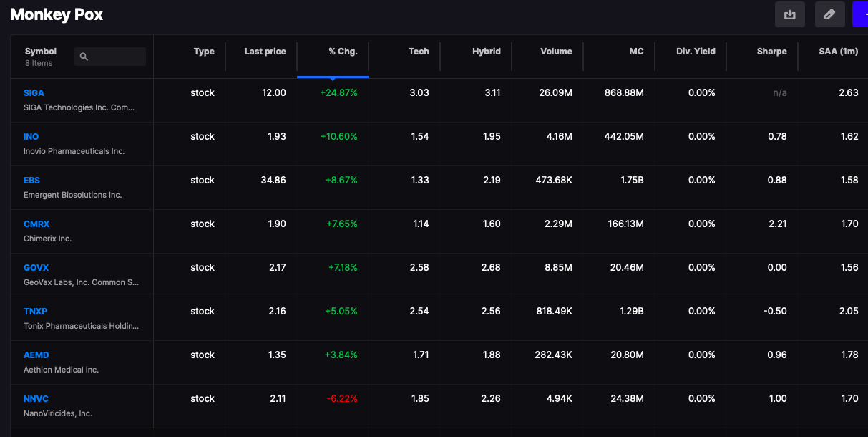Click the 2.63 SAA (1m) value

(x=849, y=93)
